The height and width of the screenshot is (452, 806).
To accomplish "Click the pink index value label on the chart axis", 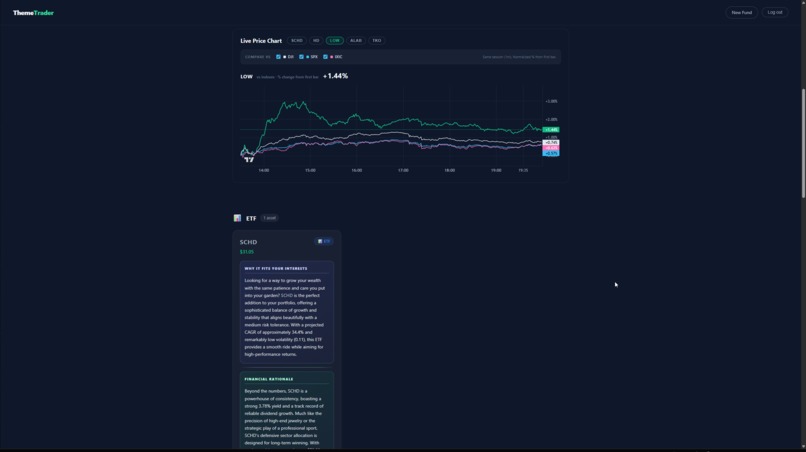I will coord(551,148).
